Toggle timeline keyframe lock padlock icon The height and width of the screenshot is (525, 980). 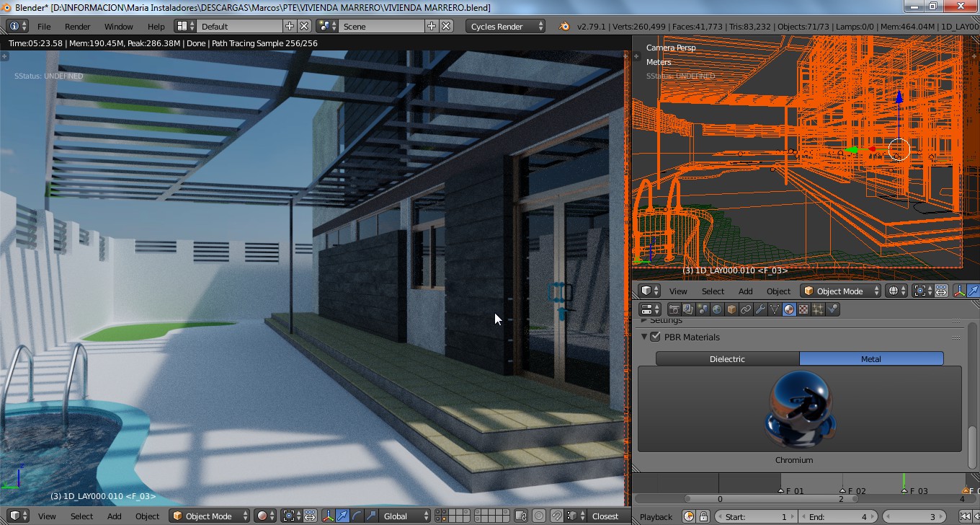703,516
